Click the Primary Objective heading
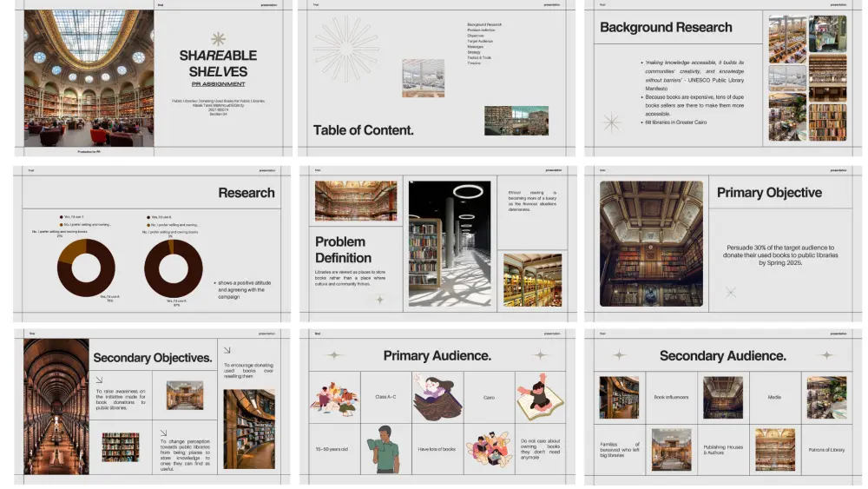The width and height of the screenshot is (868, 489). click(x=769, y=193)
